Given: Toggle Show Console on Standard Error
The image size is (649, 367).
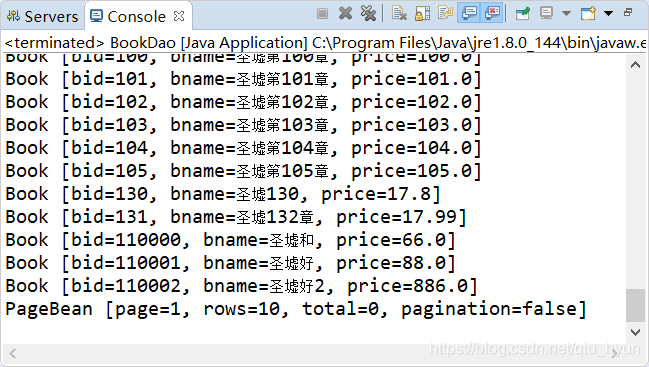Looking at the screenshot, I should (492, 13).
